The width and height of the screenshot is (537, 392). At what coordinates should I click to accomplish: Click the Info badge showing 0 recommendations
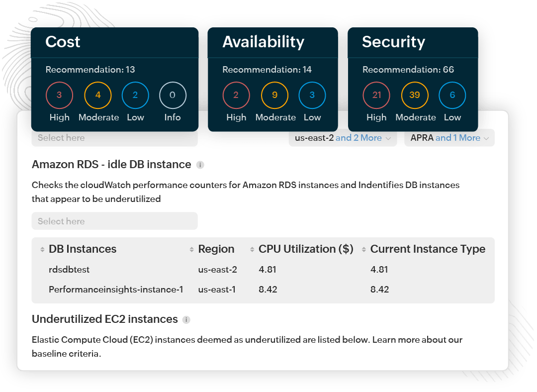pos(173,95)
